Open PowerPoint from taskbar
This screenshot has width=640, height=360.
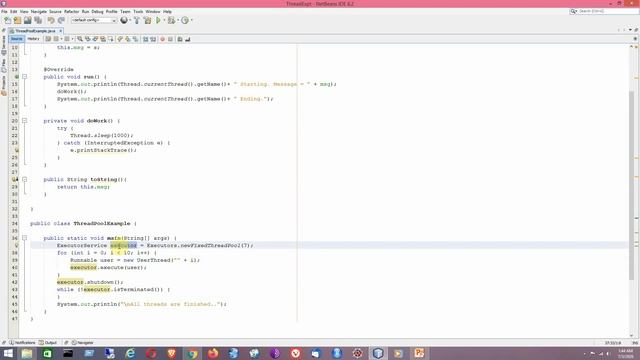click(x=419, y=353)
